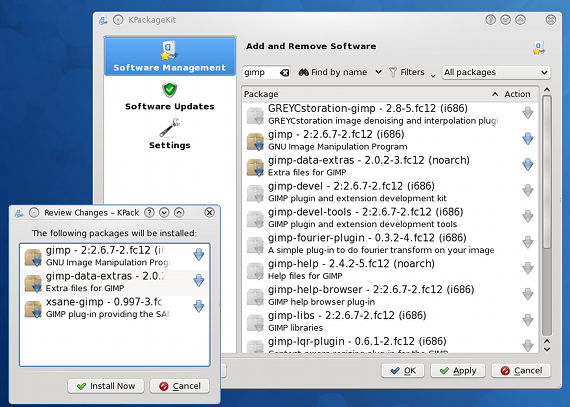570x407 pixels.
Task: Click gimp-libs package icon
Action: click(x=255, y=323)
